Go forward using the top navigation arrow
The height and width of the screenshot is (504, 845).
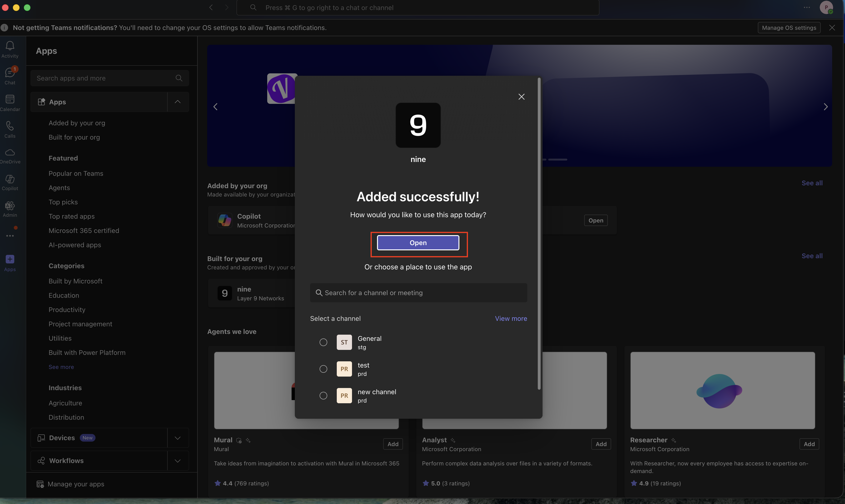(226, 7)
